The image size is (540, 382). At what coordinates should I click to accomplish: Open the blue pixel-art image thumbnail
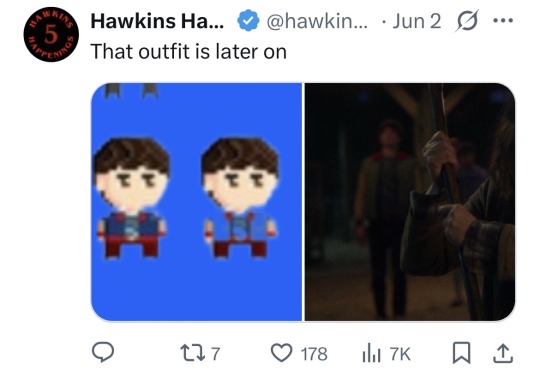point(196,202)
